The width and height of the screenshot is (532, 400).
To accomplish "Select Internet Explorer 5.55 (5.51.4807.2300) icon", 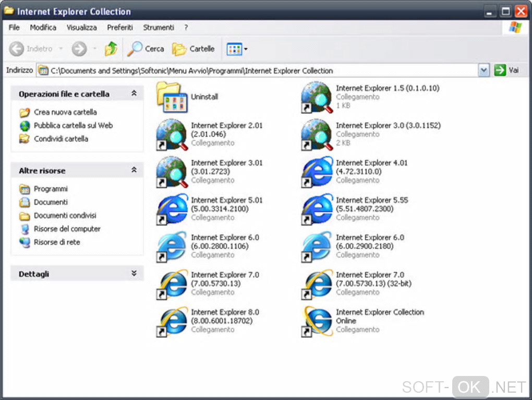I will pyautogui.click(x=317, y=209).
